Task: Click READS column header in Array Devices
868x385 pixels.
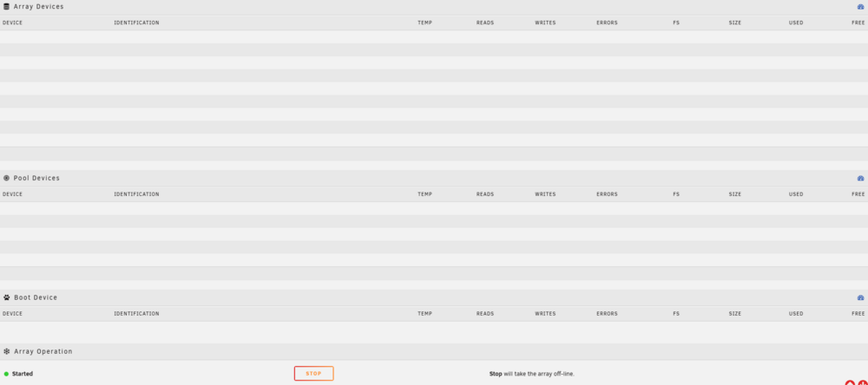Action: pyautogui.click(x=485, y=23)
